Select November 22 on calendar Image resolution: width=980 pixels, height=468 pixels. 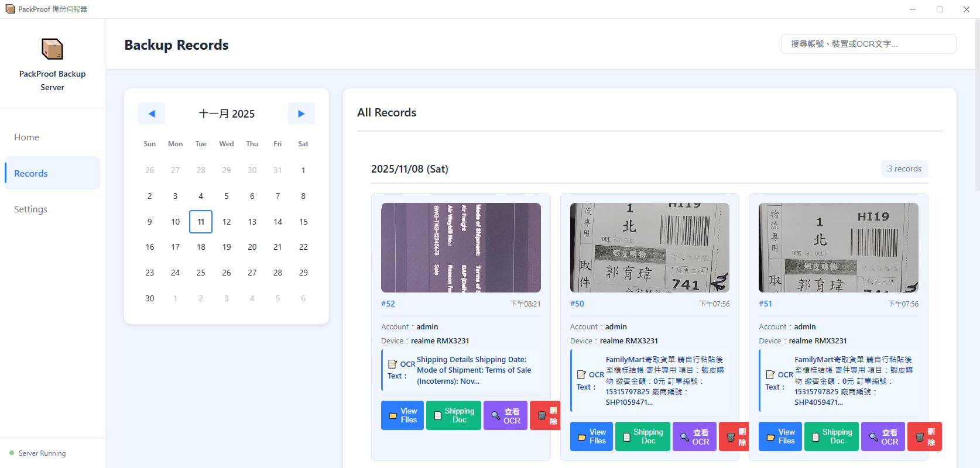(303, 247)
